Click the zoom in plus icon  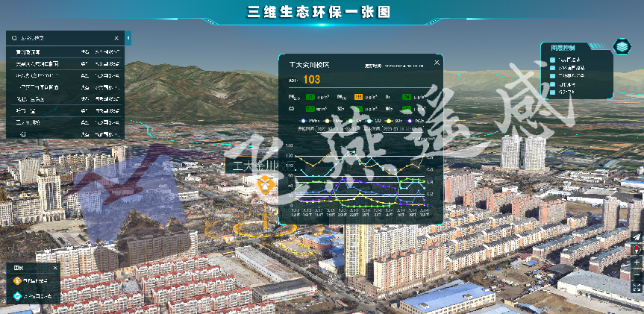[637, 262]
